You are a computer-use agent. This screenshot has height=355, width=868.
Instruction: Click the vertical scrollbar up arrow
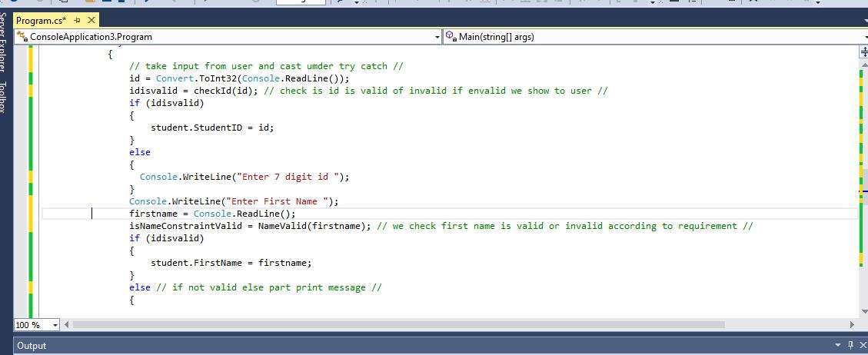click(863, 63)
